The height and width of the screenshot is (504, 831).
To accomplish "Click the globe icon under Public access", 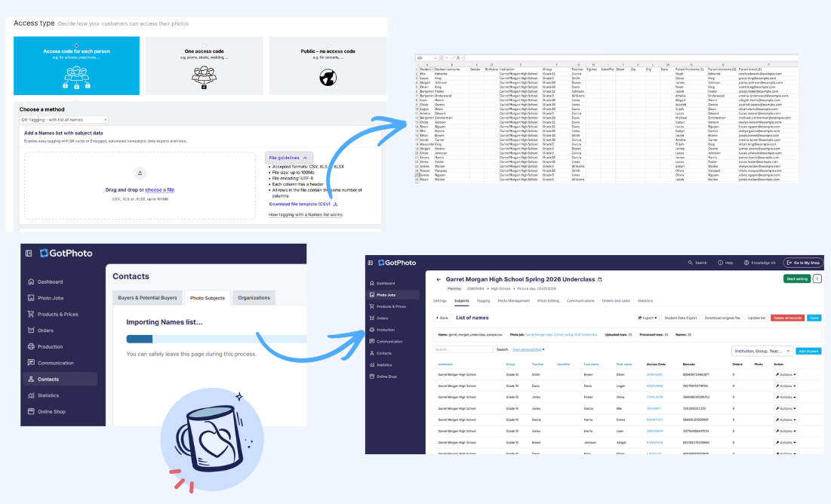I will coord(328,78).
